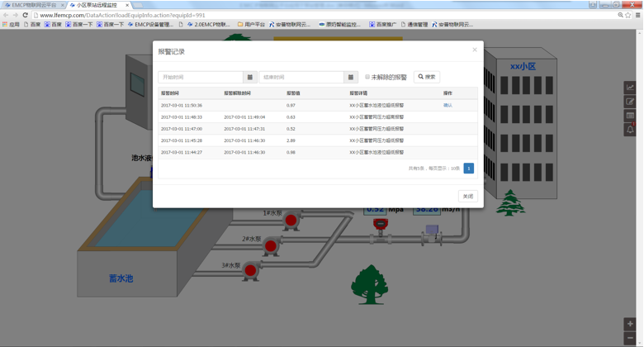This screenshot has width=644, height=347.
Task: Open the 用户平台 bookmark folder
Action: [251, 25]
